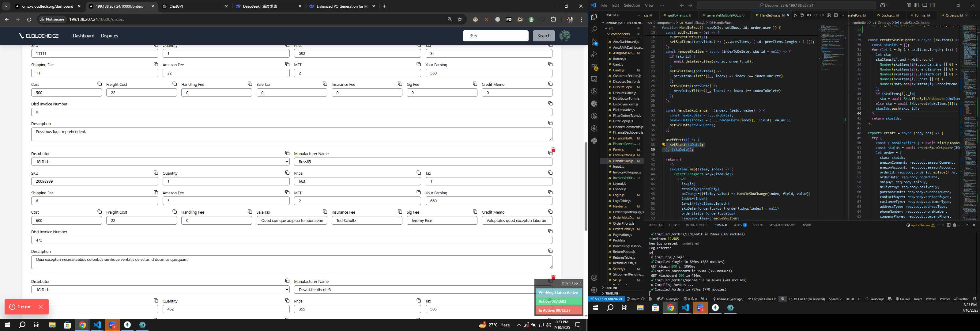
Task: Open user avatar in CloudChoice navbar
Action: [564, 36]
